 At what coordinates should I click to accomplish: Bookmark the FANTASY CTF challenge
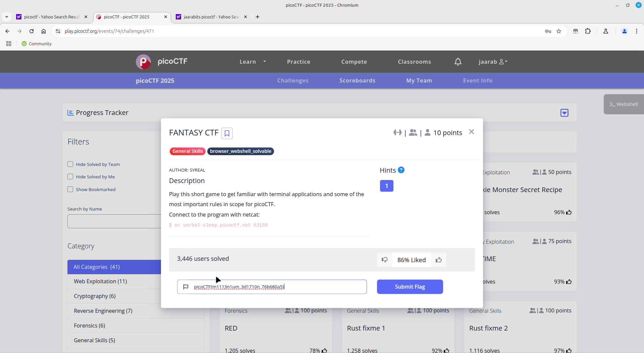[227, 133]
